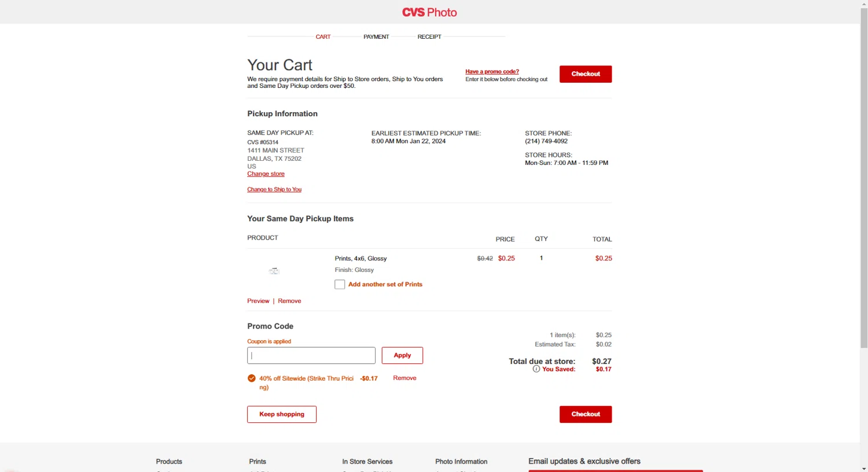Remove Prints 4x6 Glossy item
Image resolution: width=868 pixels, height=472 pixels.
(289, 301)
